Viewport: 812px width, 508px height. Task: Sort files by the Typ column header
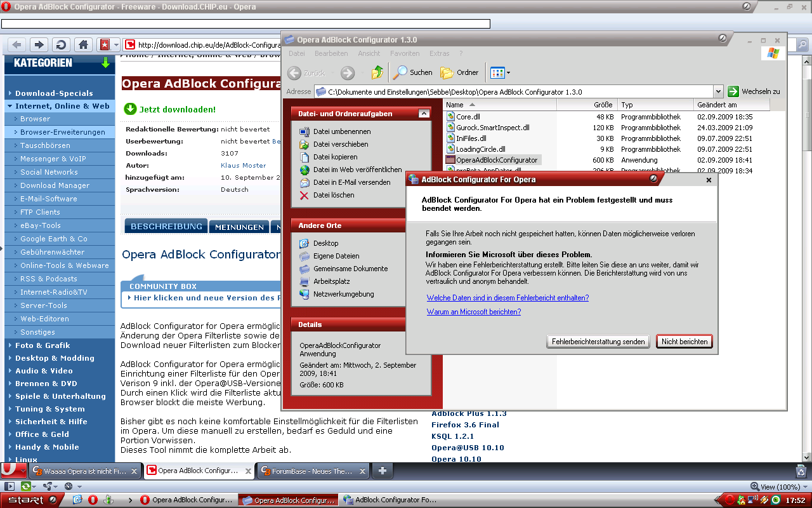(656, 105)
